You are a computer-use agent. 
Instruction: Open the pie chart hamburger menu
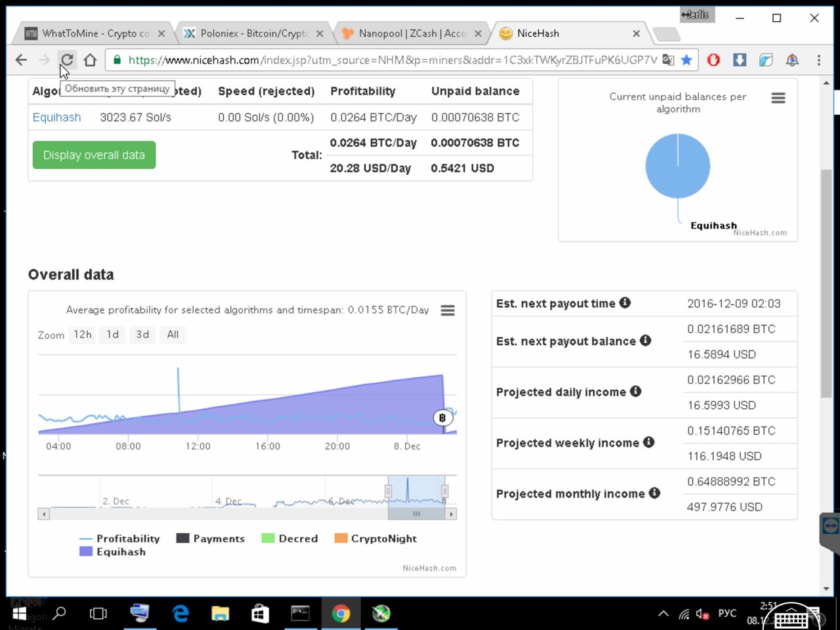coord(778,98)
